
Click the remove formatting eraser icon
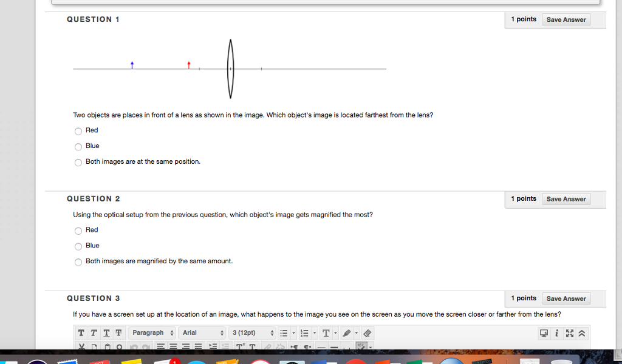(x=367, y=332)
